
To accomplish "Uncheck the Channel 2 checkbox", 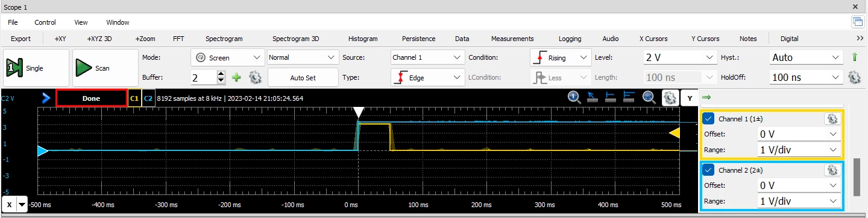I will coord(709,170).
